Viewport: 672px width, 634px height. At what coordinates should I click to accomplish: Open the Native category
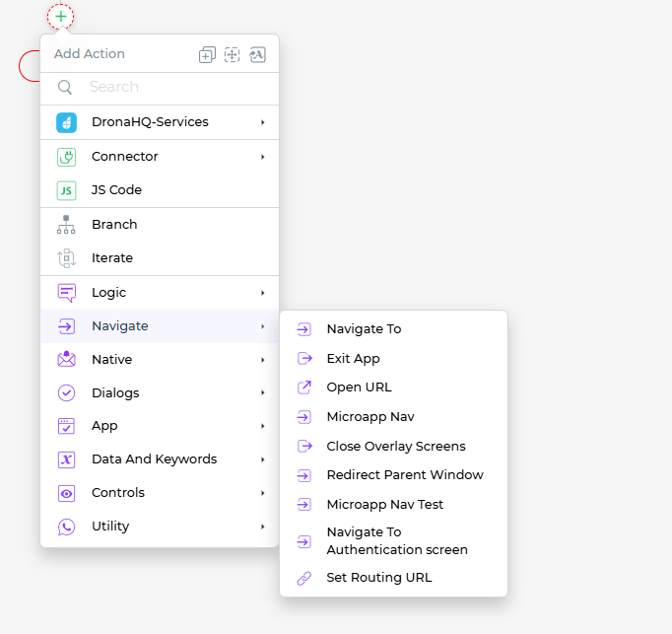[x=160, y=360]
